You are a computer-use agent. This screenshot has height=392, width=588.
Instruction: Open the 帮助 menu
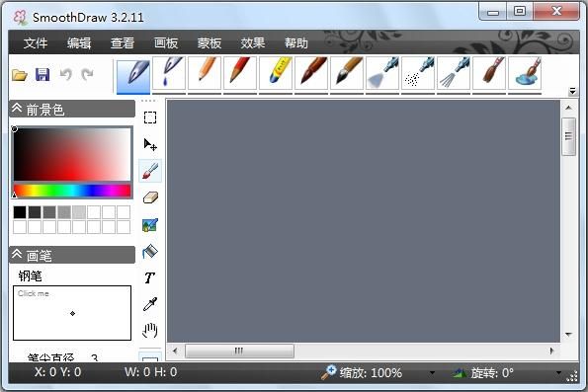[x=296, y=43]
